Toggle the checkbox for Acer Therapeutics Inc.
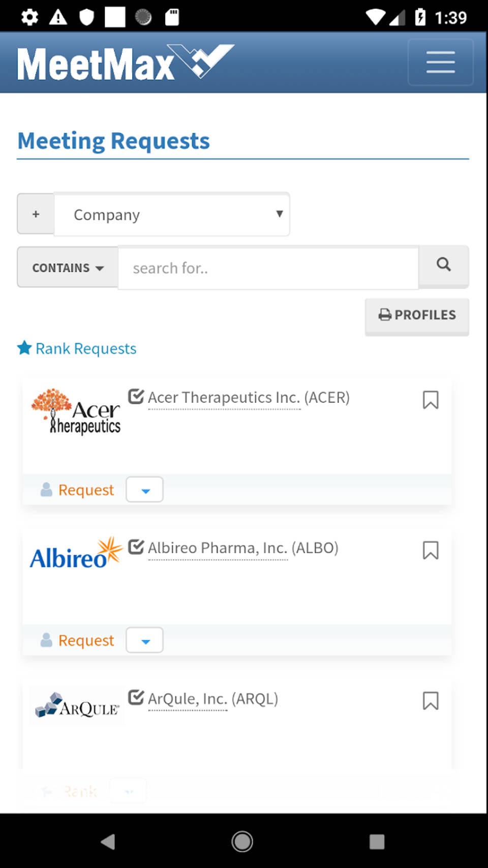This screenshot has width=488, height=868. [135, 396]
